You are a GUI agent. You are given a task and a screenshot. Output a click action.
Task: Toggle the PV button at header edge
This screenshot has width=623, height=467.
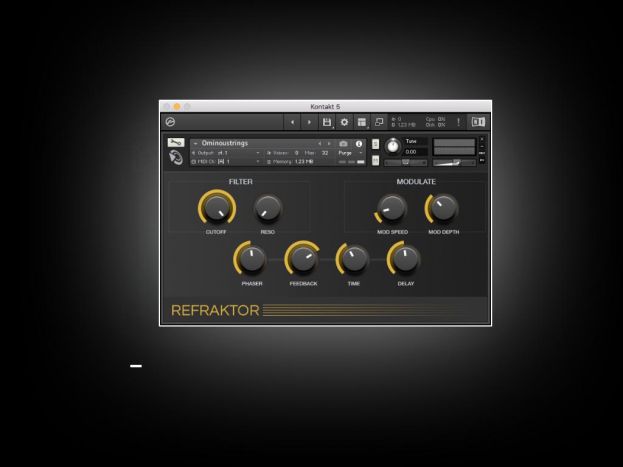point(482,160)
